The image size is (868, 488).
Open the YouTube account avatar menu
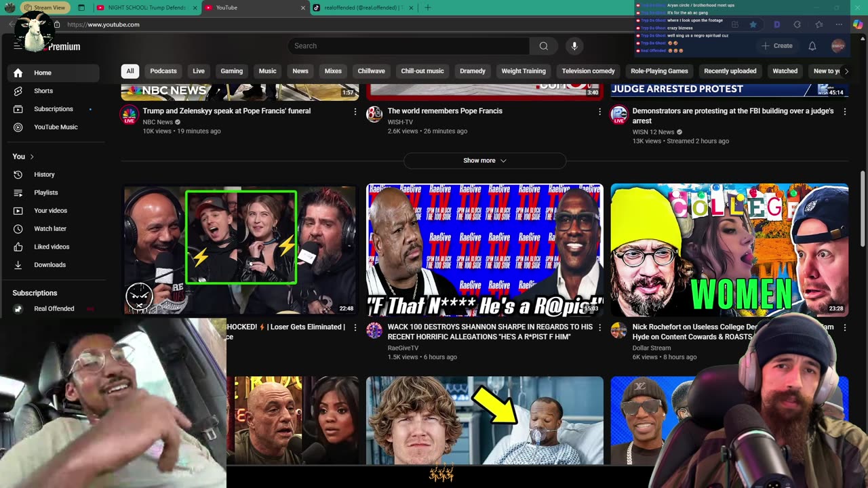click(838, 45)
